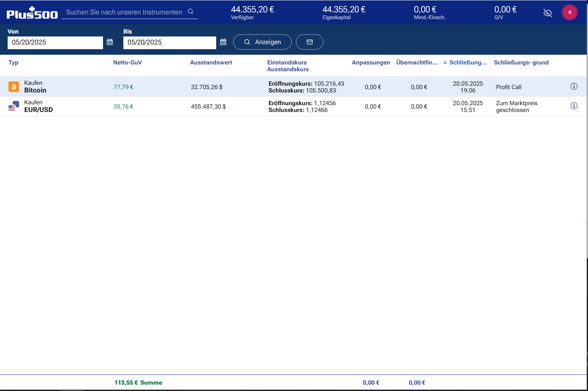588x391 pixels.
Task: Open the notifications badge showing 4
Action: [x=569, y=12]
